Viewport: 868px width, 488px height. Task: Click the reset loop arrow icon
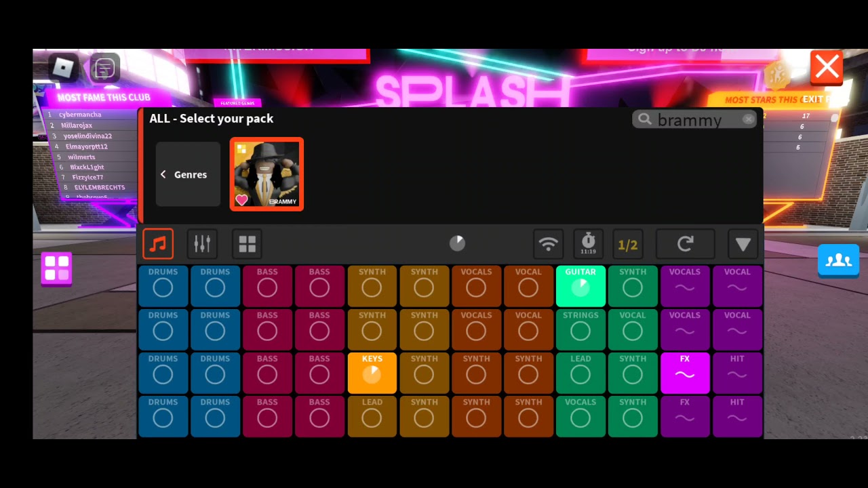685,244
